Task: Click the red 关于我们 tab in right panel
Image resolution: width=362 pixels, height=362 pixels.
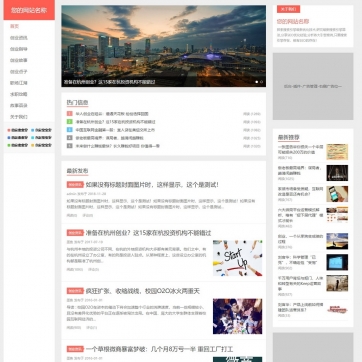Action: pos(288,9)
